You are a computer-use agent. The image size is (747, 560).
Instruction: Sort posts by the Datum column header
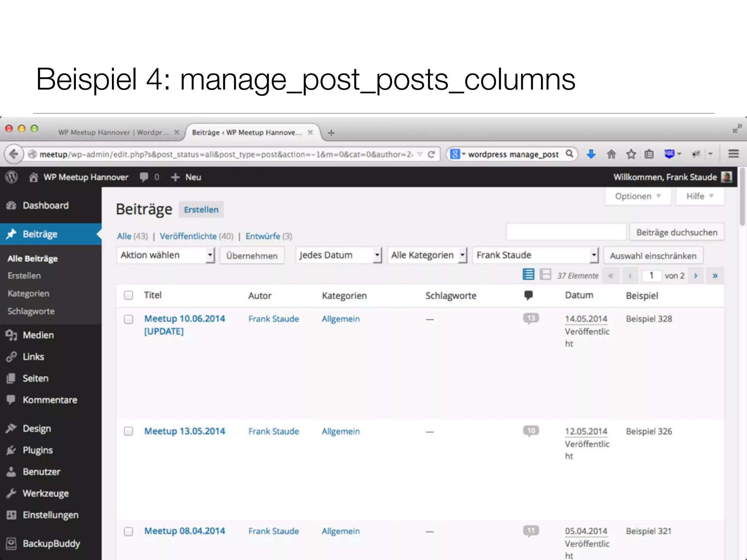[x=579, y=295]
